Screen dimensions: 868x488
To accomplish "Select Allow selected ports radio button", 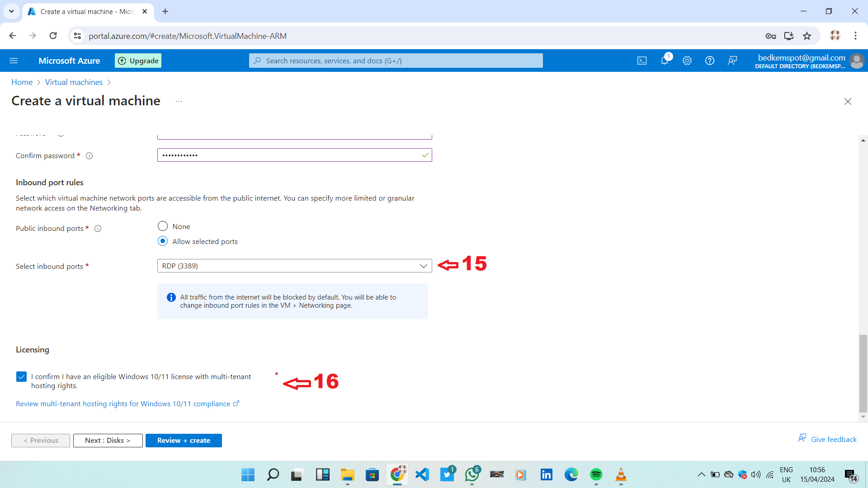I will [163, 241].
